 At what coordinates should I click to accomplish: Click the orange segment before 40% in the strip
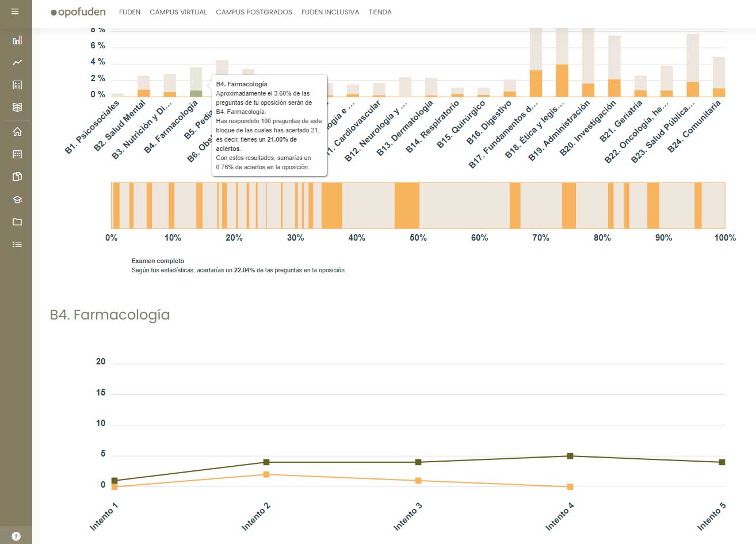[x=331, y=206]
